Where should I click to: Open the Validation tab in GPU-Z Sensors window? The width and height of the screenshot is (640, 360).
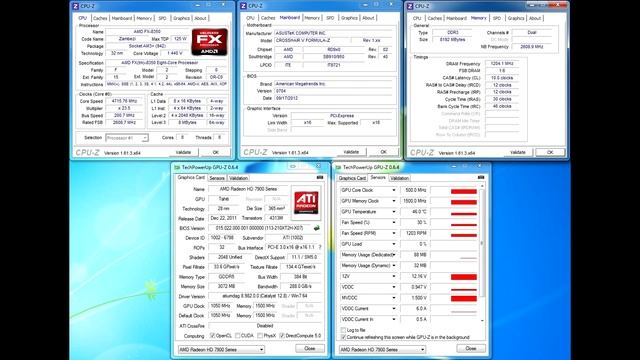tap(399, 178)
